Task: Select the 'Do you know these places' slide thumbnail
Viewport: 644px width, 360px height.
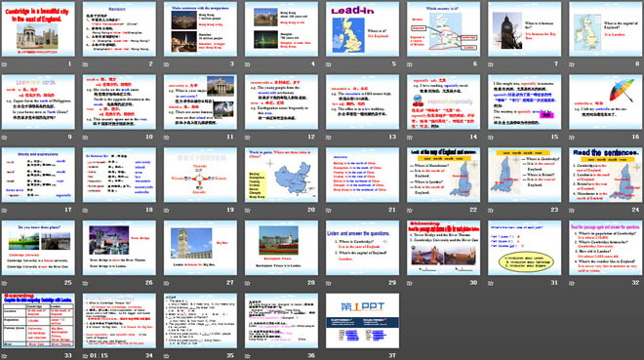Action: 38,248
